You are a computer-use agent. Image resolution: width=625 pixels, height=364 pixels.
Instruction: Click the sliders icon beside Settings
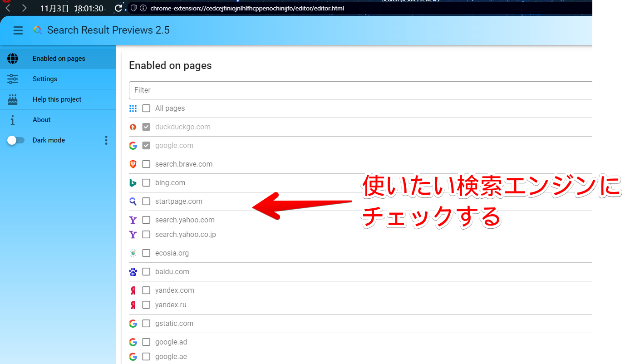tap(13, 79)
